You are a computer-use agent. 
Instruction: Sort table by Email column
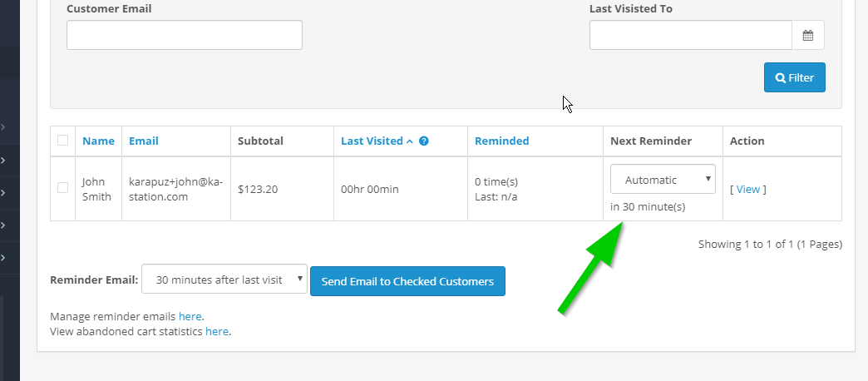[x=144, y=141]
